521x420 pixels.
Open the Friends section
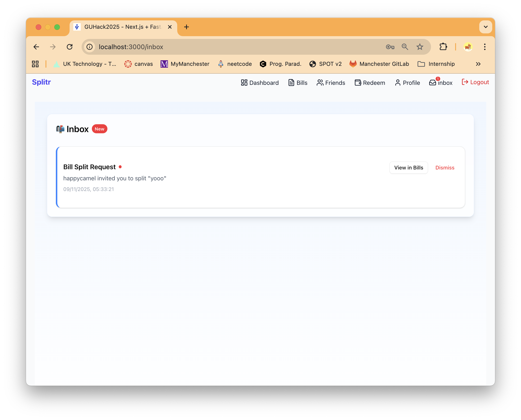pyautogui.click(x=331, y=83)
